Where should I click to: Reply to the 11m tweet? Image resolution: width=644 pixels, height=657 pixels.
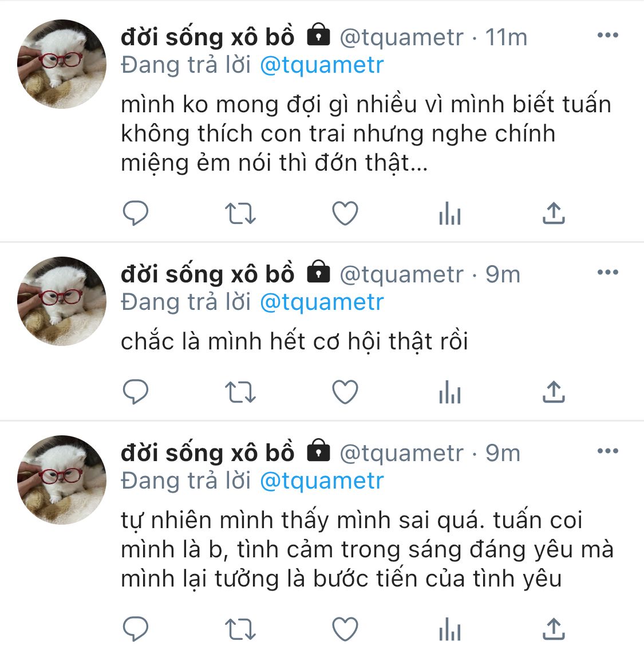(x=135, y=213)
